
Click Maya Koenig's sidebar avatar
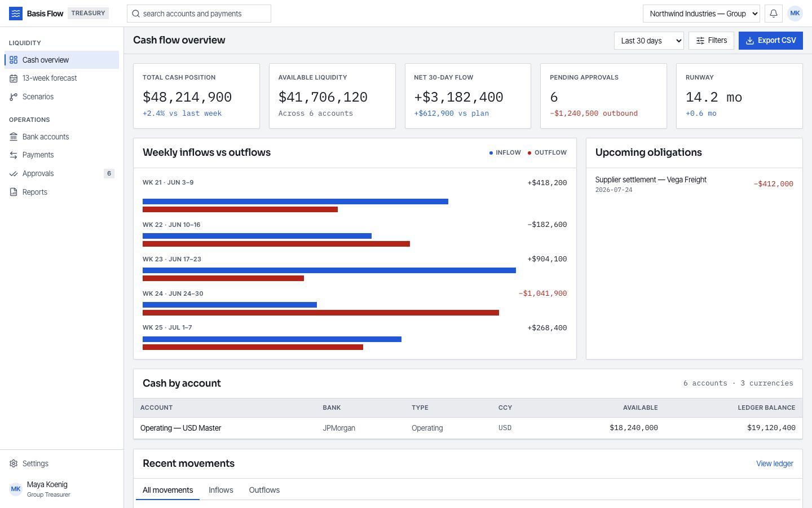pos(16,489)
